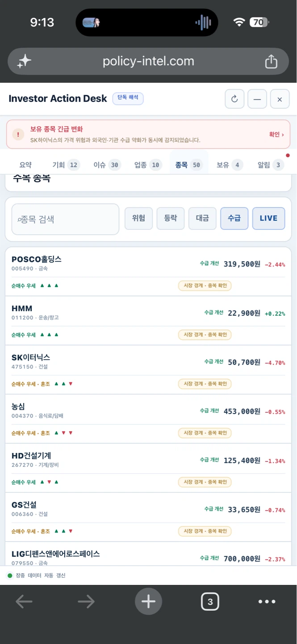
Task: Switch to the 보유 tab
Action: 229,165
